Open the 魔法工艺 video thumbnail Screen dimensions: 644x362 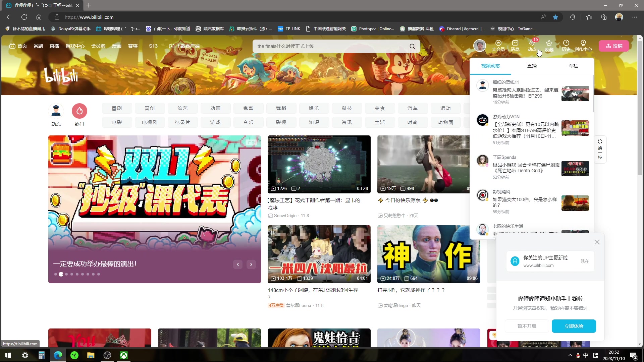click(319, 164)
